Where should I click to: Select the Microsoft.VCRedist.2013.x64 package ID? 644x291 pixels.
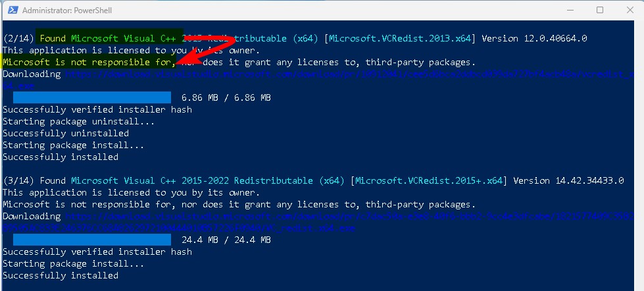coord(400,39)
